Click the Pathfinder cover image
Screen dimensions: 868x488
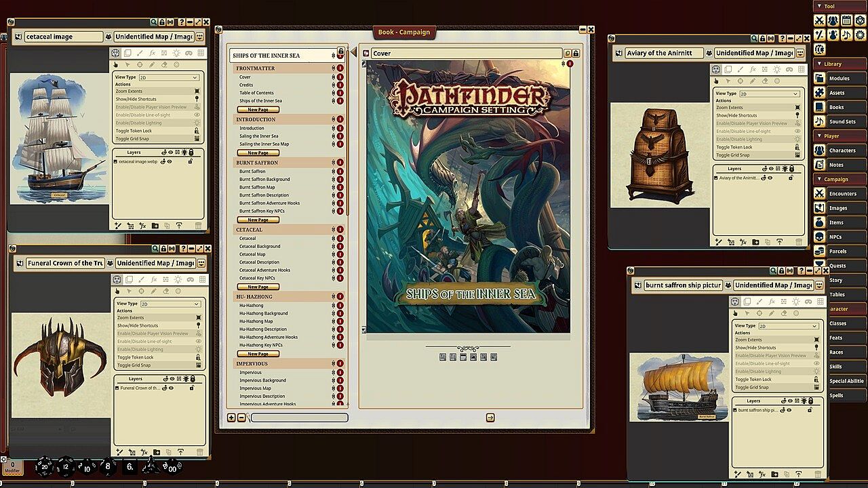tap(468, 197)
